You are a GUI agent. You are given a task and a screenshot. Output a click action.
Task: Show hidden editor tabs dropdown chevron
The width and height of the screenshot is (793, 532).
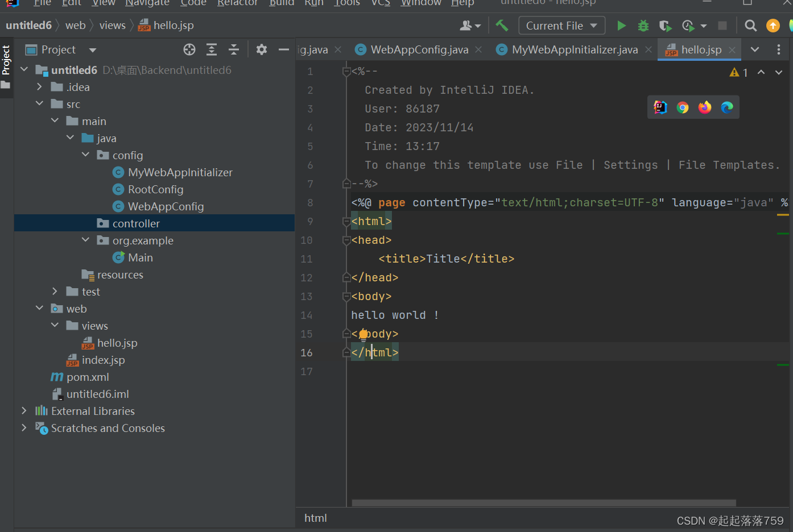(x=755, y=49)
